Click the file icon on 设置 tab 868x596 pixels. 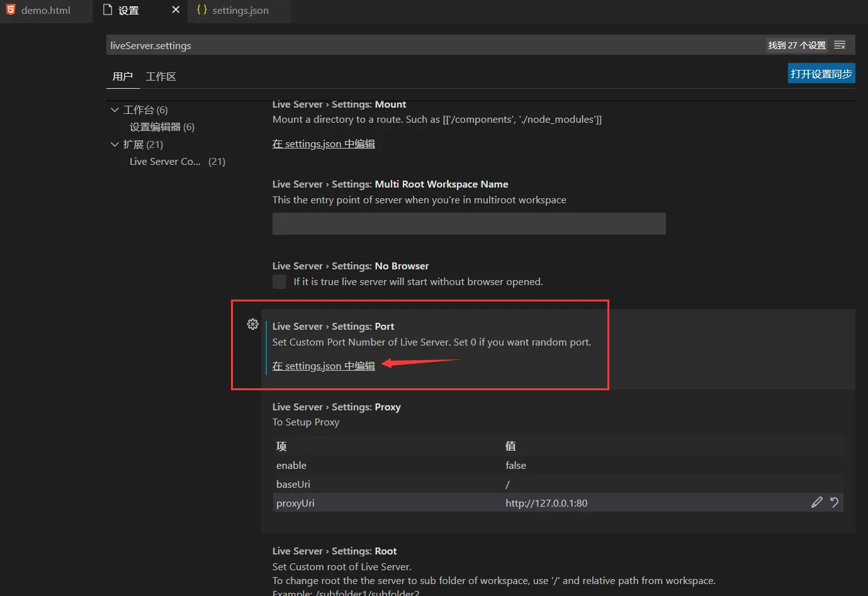[108, 10]
